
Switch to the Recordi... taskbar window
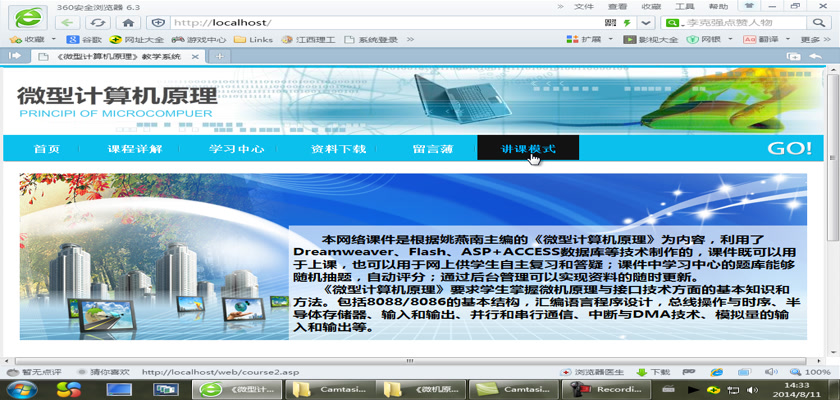[606, 389]
